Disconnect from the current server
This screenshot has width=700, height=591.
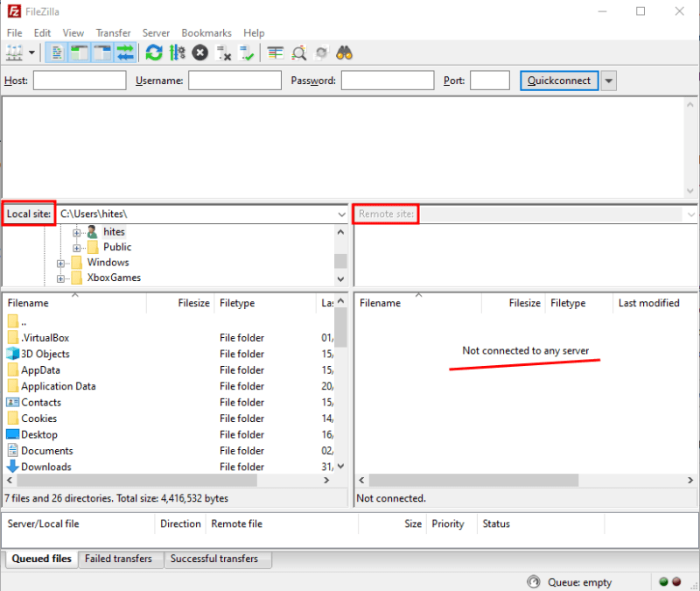[221, 53]
